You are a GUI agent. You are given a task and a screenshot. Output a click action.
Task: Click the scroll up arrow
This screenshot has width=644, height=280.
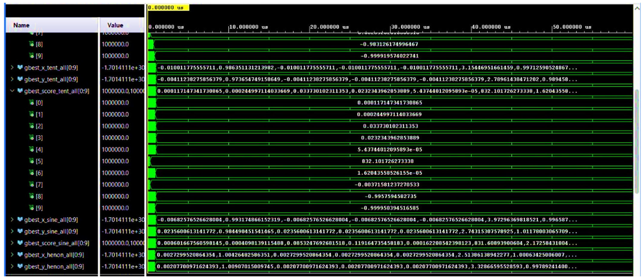637,8
